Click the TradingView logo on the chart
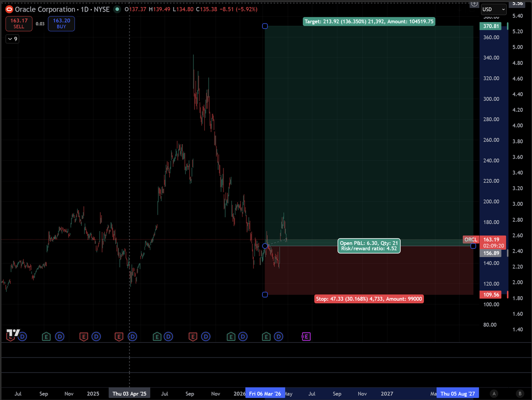 13,333
